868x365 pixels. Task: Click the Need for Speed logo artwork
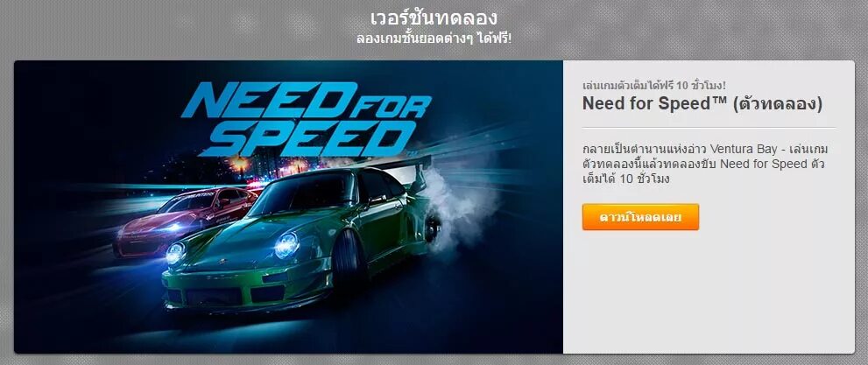[x=306, y=119]
